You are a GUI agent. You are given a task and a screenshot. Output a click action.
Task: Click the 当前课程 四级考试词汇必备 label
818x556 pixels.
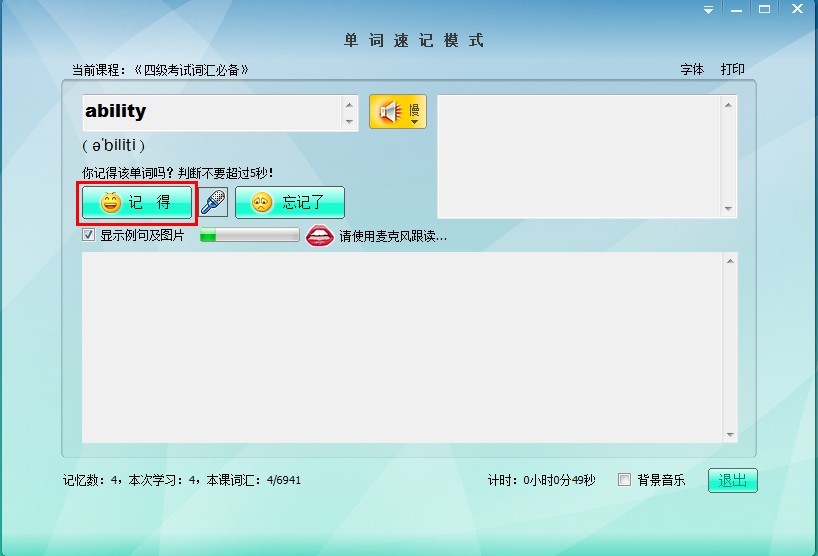[x=160, y=70]
